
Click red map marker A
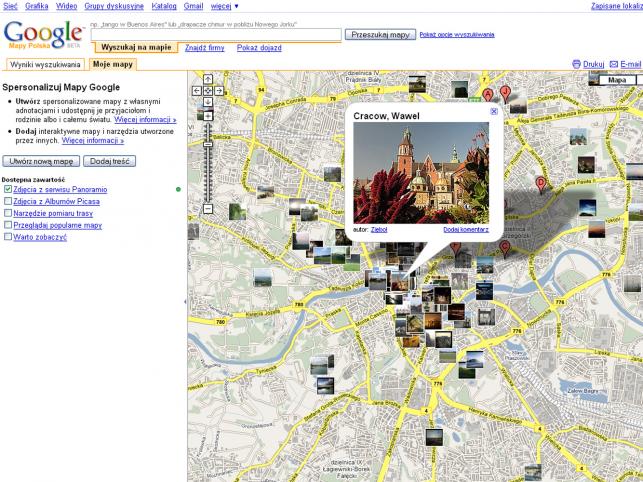point(487,96)
